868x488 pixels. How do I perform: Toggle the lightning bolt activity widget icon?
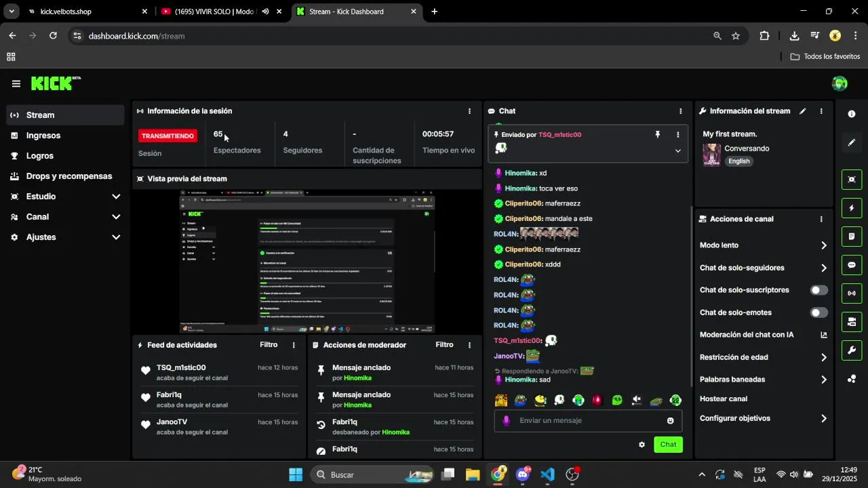852,208
